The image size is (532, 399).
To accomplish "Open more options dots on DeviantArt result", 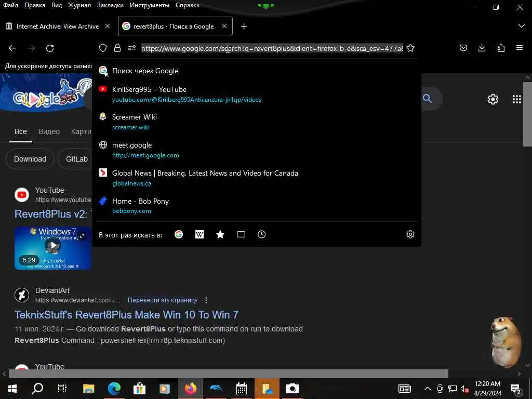I will [206, 300].
